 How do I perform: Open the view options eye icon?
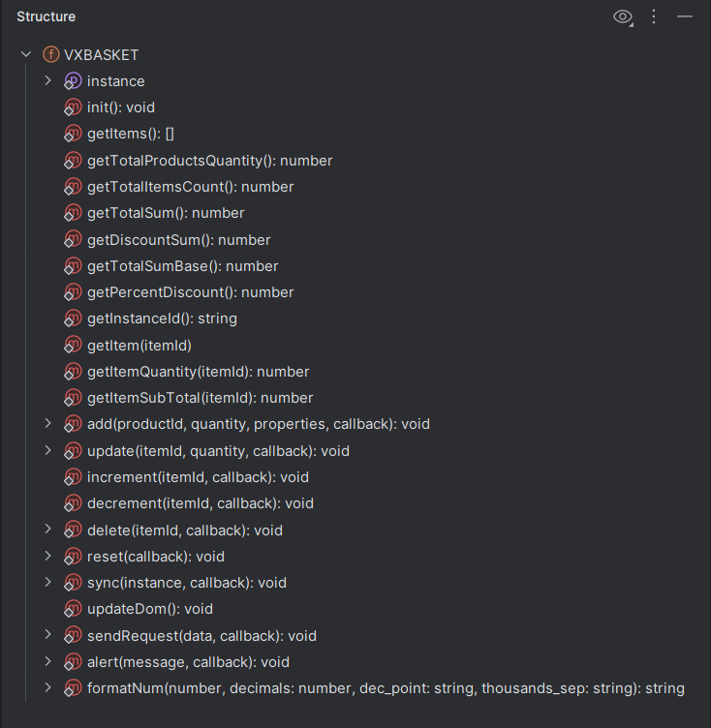click(x=623, y=16)
